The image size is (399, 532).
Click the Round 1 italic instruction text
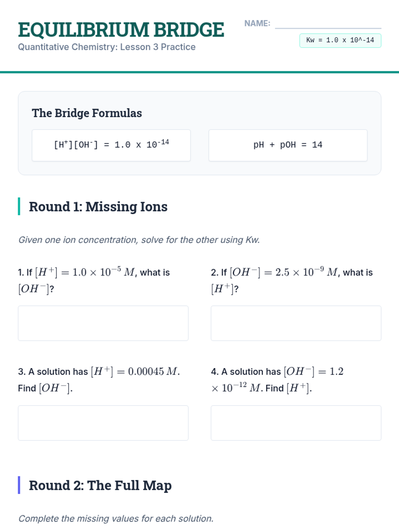point(139,240)
